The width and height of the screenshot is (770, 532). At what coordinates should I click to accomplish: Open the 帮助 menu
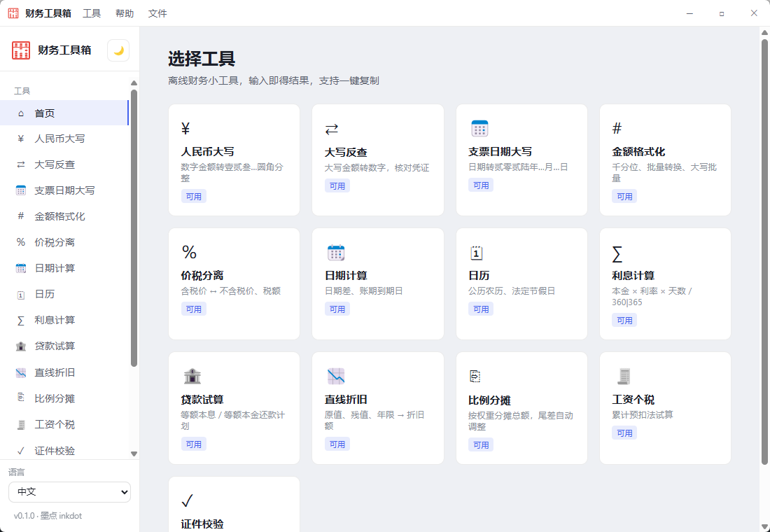tap(125, 13)
